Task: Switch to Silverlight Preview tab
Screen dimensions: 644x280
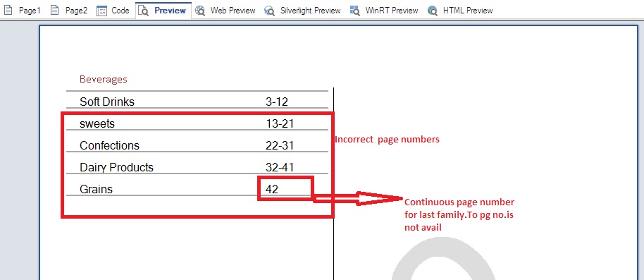Action: pos(303,11)
